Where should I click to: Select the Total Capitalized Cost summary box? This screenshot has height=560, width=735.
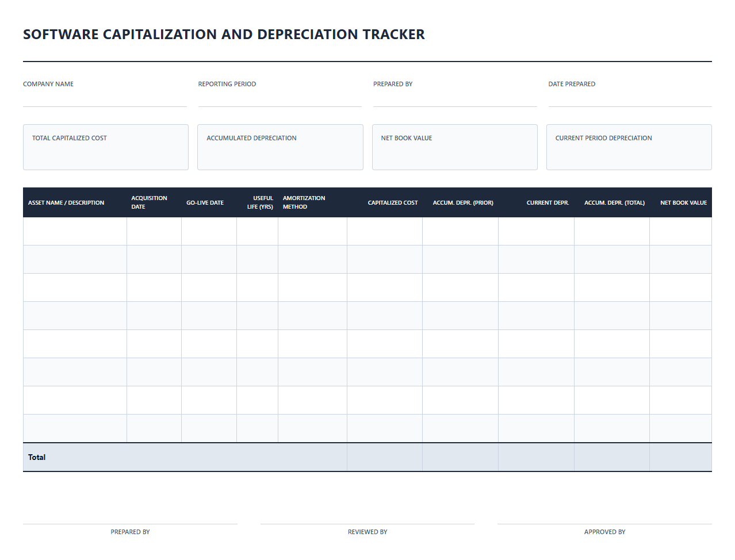click(x=106, y=147)
